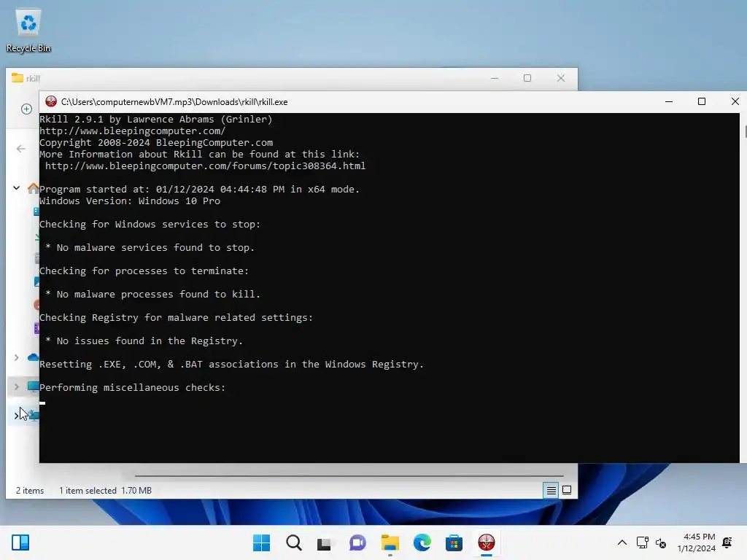The image size is (747, 560).
Task: Switch Explorer to large icons view
Action: [566, 490]
